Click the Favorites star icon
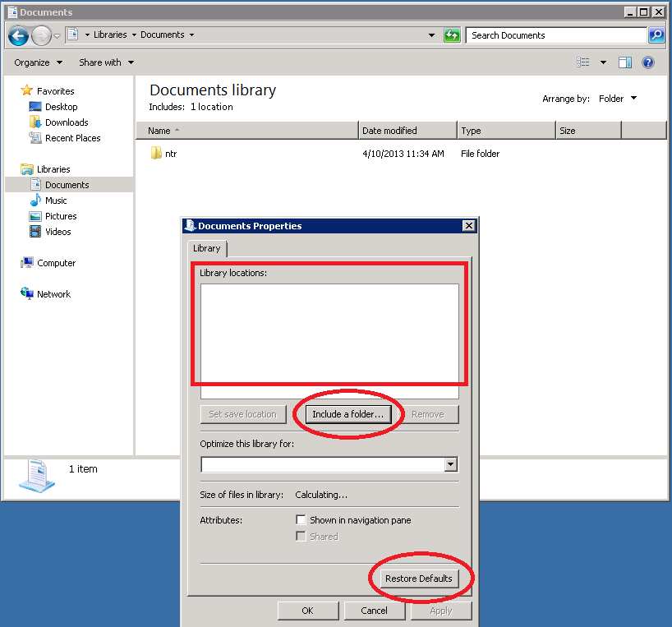This screenshot has width=672, height=627. [26, 90]
